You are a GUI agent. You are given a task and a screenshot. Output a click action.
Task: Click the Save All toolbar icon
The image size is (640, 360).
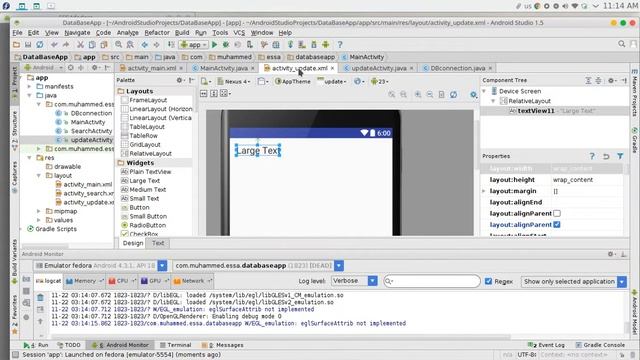point(28,44)
